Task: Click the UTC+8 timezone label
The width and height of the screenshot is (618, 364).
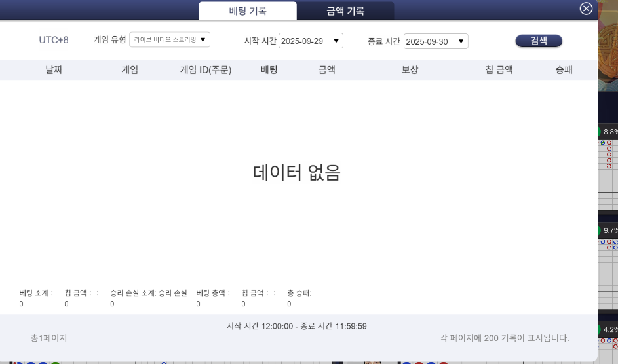Action: pos(54,40)
